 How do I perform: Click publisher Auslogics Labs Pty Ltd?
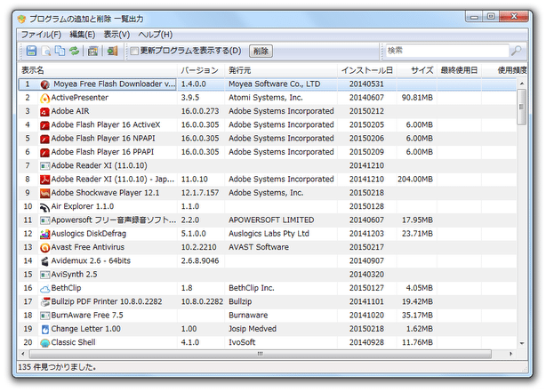269,234
